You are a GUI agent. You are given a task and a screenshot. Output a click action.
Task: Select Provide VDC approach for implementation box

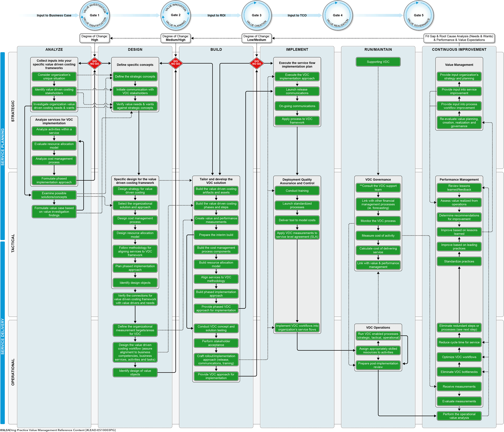(216, 376)
